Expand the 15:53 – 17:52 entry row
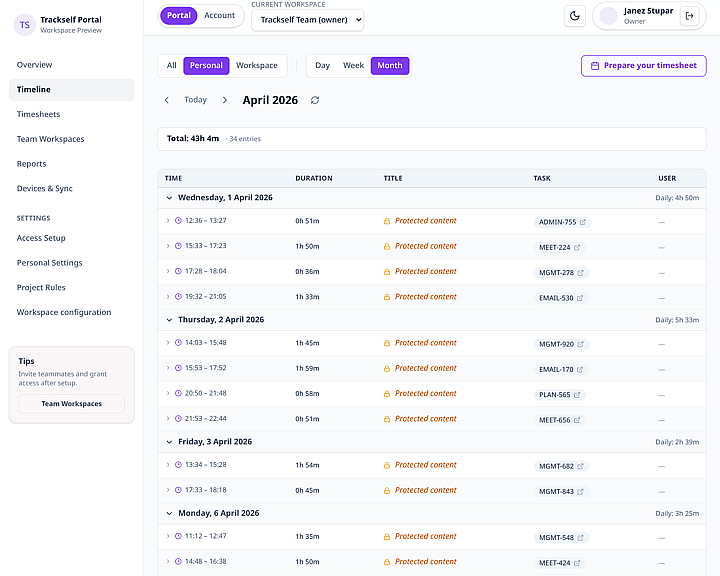Image resolution: width=720 pixels, height=576 pixels. [x=168, y=367]
